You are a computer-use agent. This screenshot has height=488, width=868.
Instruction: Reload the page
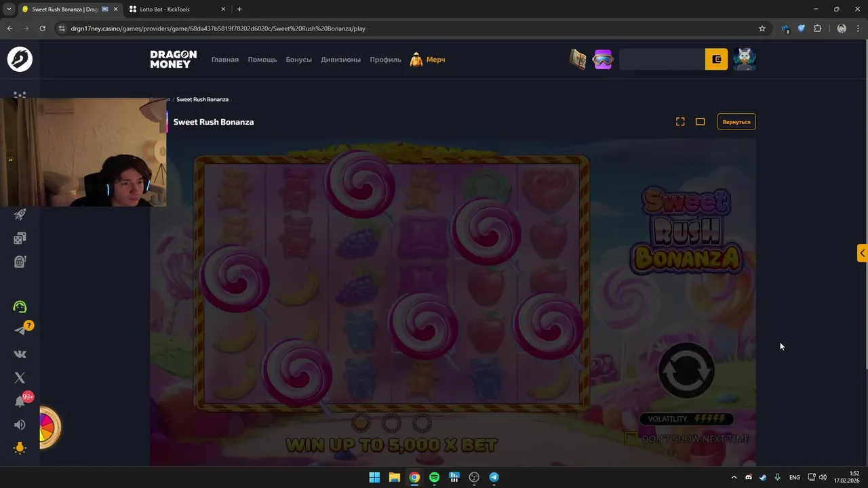(42, 28)
